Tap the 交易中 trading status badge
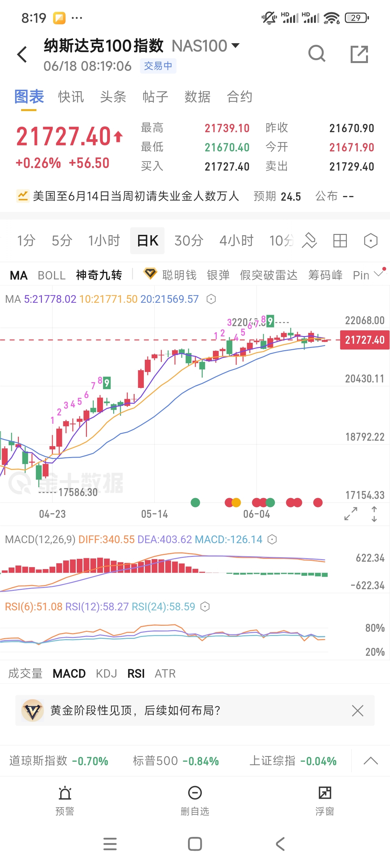390x868 pixels. (158, 66)
